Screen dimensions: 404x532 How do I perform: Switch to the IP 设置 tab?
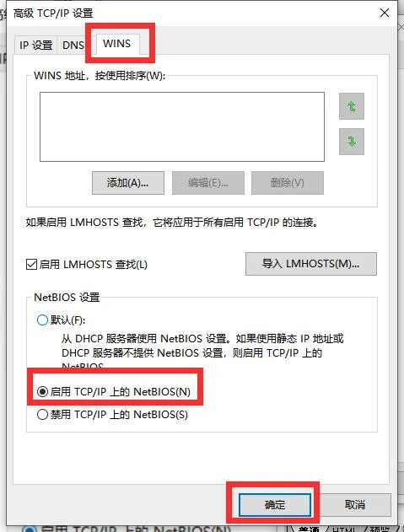click(35, 45)
